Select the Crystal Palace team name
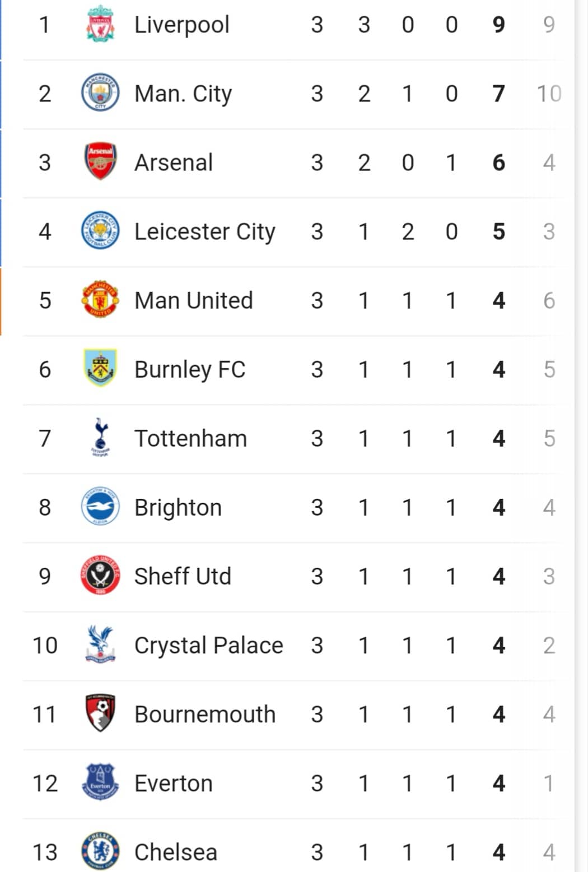Viewport: 588px width, 872px height. pos(209,645)
